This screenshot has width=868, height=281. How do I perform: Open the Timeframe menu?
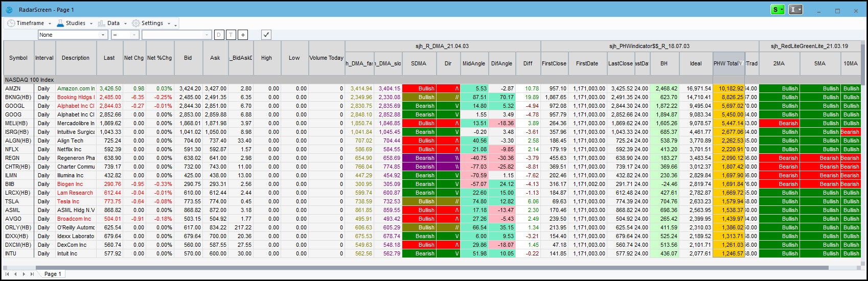[29, 23]
